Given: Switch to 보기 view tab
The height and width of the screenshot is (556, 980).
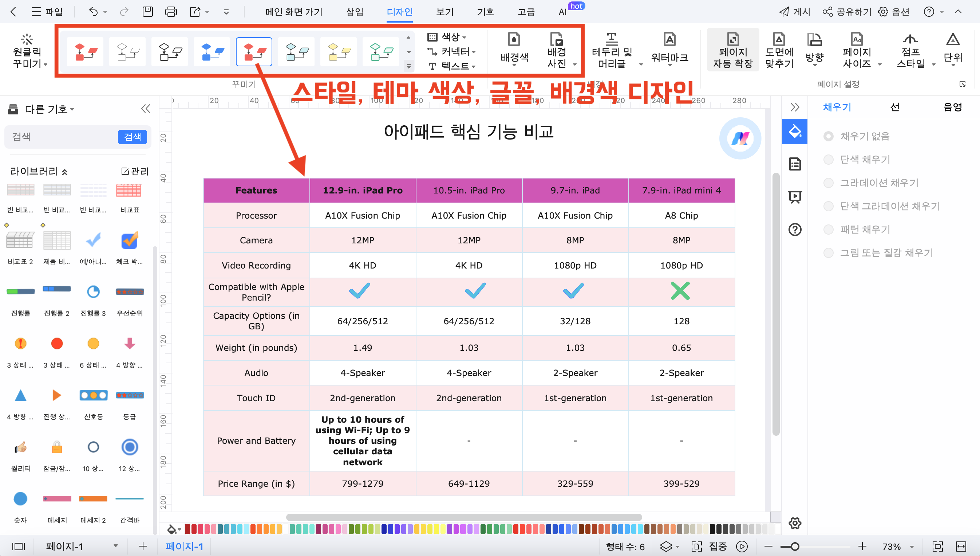Looking at the screenshot, I should point(444,12).
